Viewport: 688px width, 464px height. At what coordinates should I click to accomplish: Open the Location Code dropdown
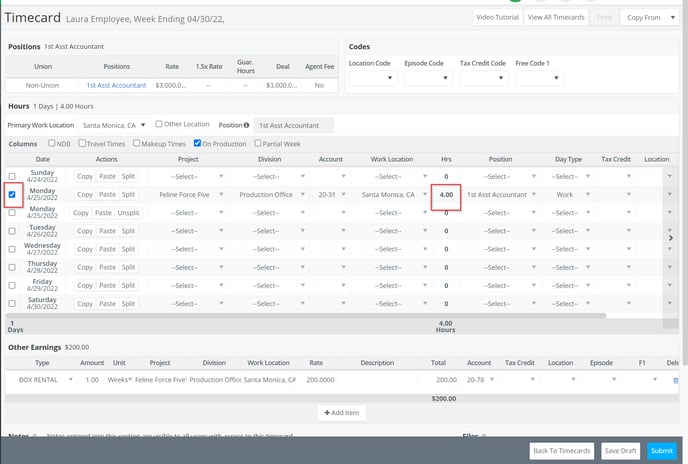coord(372,78)
